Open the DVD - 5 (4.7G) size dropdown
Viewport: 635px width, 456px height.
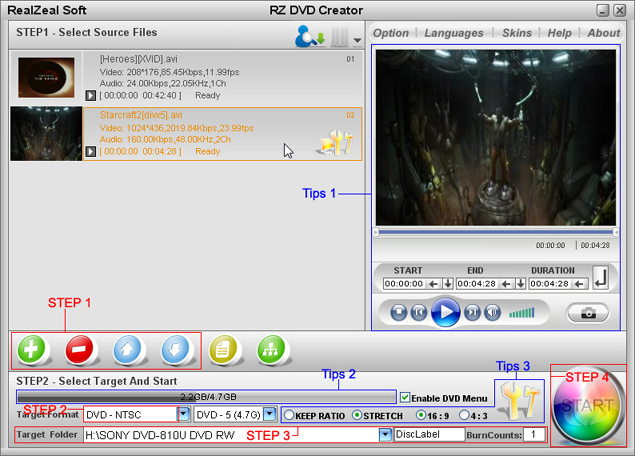(x=269, y=414)
